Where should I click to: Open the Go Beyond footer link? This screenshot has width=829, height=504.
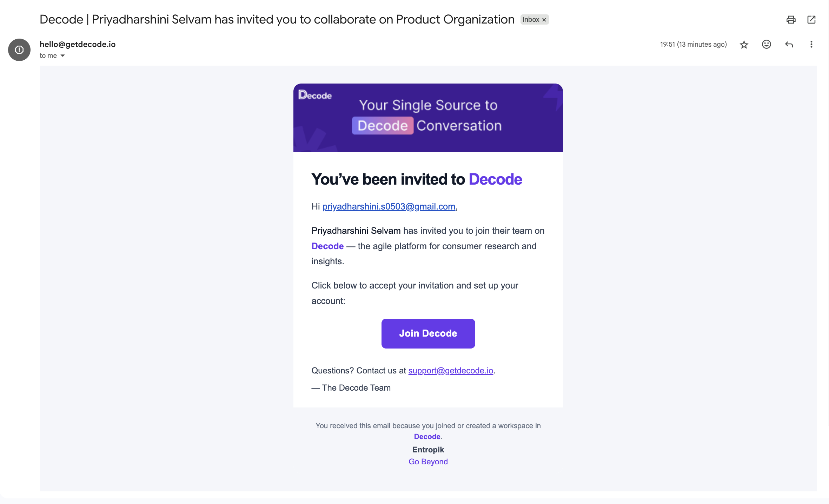[428, 462]
